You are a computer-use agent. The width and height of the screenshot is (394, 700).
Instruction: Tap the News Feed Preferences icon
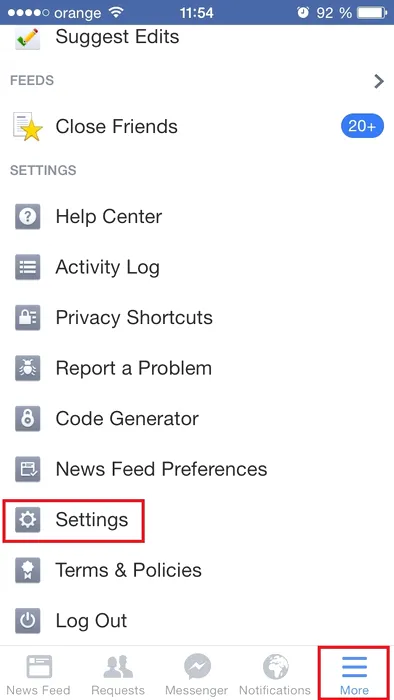point(28,469)
